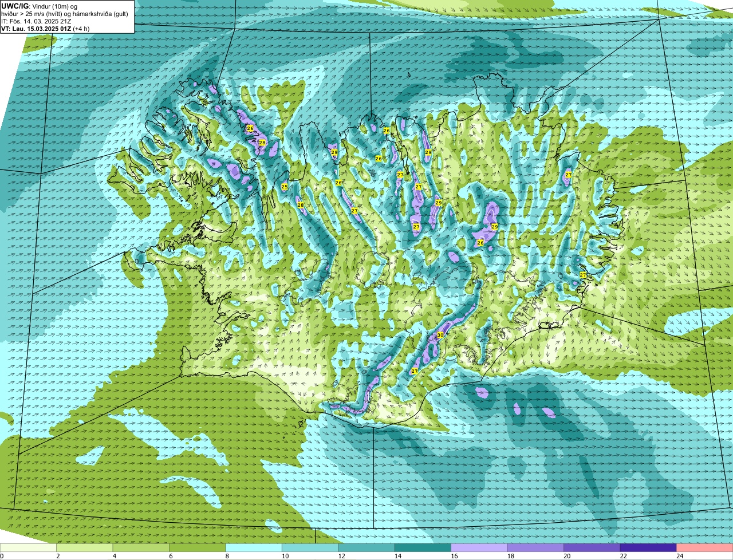Viewport: 733px width, 560px height.
Task: Select the '(+4 h)' forecast offset text
Action: pos(81,29)
